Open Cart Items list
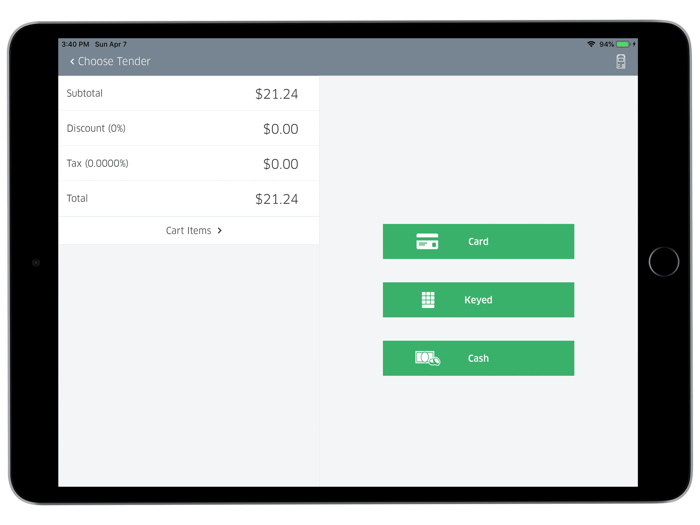Viewport: 700px width, 525px height. [188, 230]
